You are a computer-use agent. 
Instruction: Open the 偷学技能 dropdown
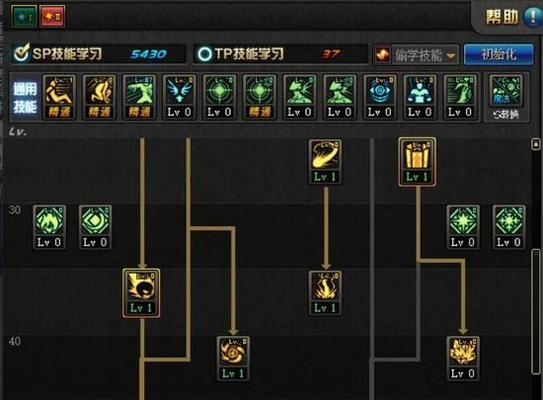[416, 55]
